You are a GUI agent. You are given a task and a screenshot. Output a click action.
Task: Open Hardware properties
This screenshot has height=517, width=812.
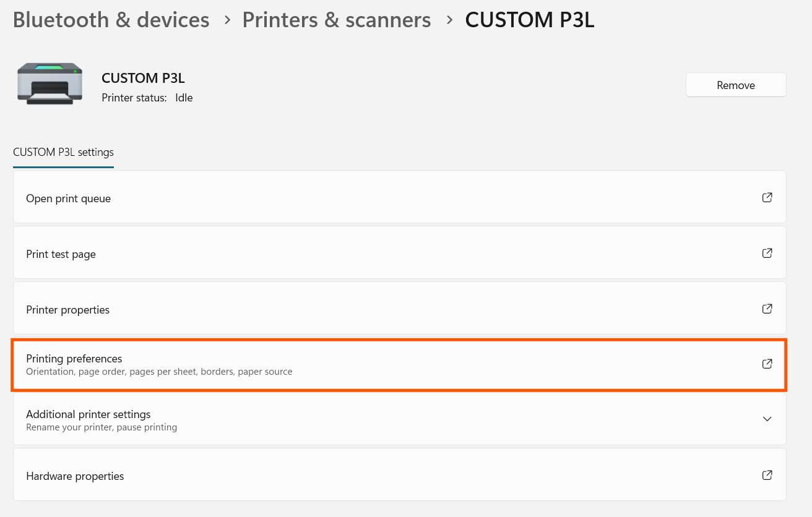coord(75,476)
